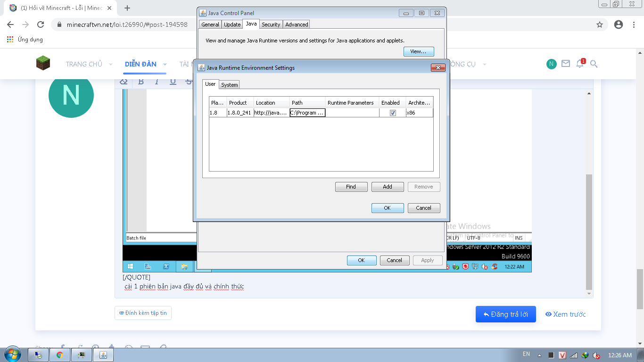Screen dimensions: 644x362
Task: Click the muted volume tray icon
Action: pyautogui.click(x=596, y=355)
